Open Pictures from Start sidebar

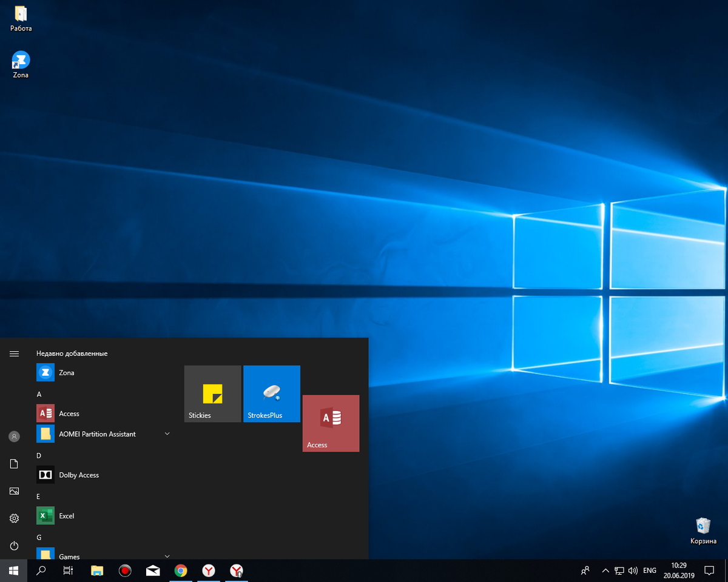[14, 491]
